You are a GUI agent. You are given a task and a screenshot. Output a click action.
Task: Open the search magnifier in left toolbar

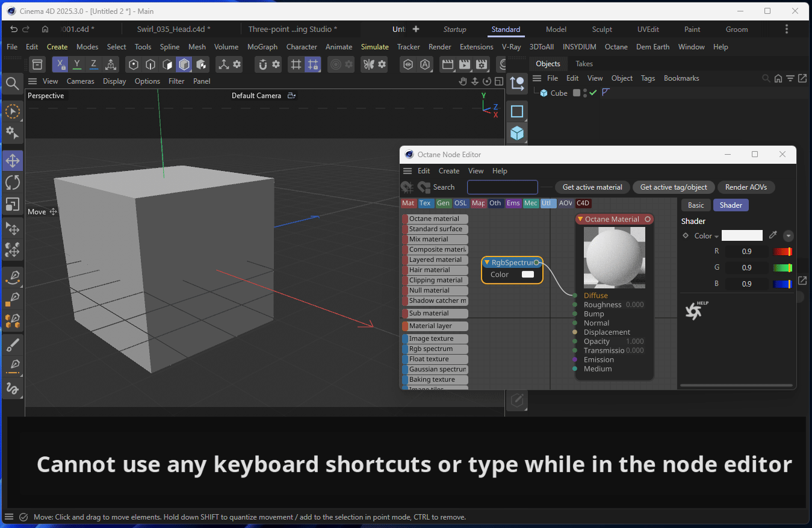[12, 83]
